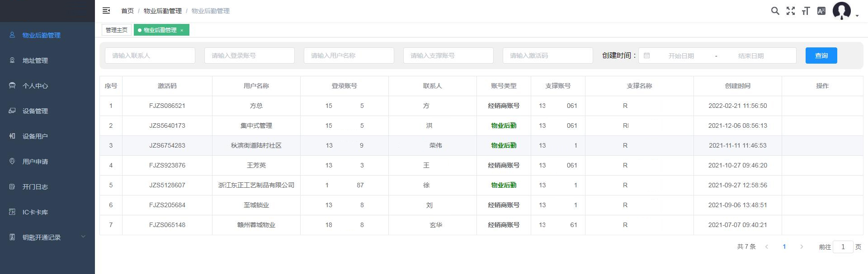Toggle fullscreen mode icon
This screenshot has height=274, width=868.
pyautogui.click(x=790, y=11)
